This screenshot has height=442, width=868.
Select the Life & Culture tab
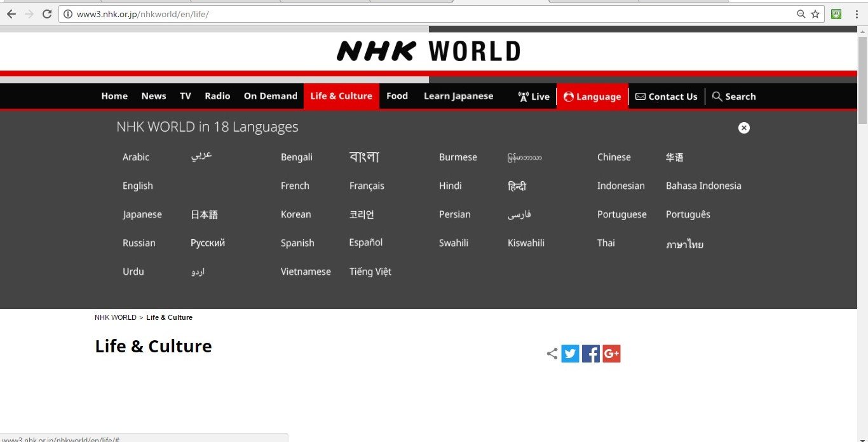tap(341, 96)
